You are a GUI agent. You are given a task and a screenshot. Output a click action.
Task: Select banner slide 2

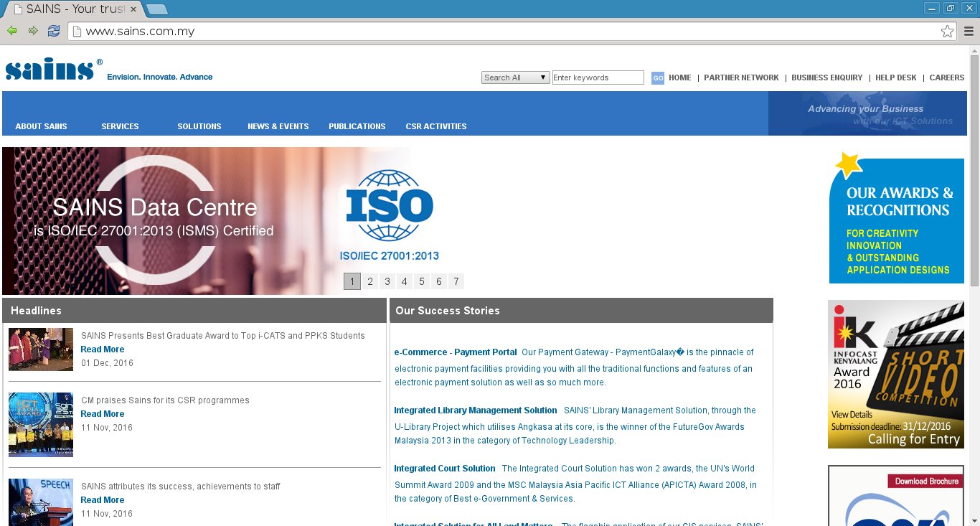[x=370, y=281]
